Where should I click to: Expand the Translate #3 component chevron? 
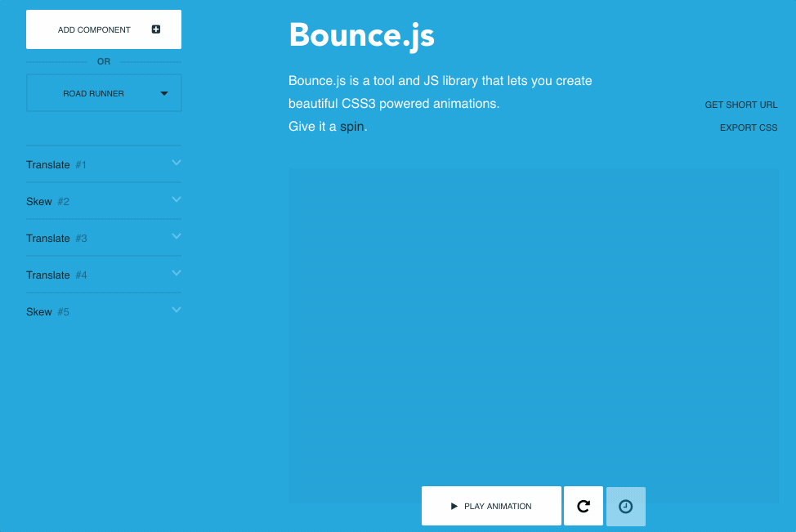(x=176, y=237)
